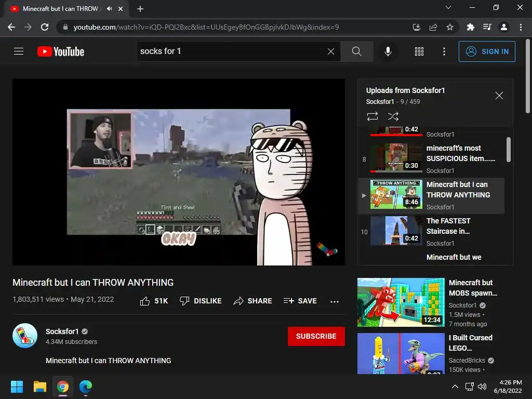Image resolution: width=532 pixels, height=399 pixels.
Task: Click the Socksfor1 verified recommended channel name
Action: tap(462, 305)
